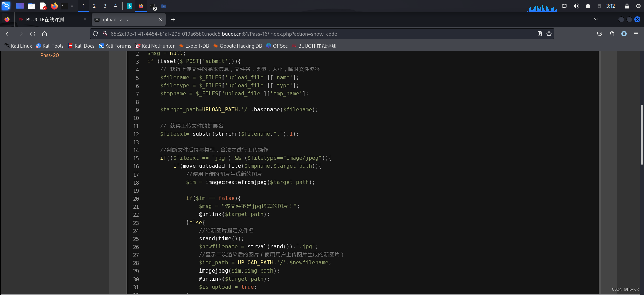Open Exploit-DB bookmark
The height and width of the screenshot is (295, 644).
pyautogui.click(x=194, y=46)
